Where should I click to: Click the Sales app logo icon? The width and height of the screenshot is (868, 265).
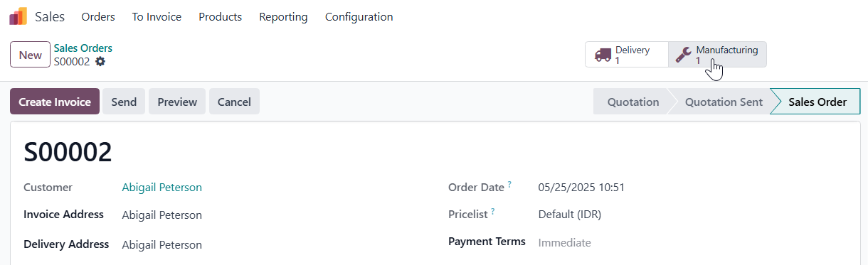(18, 16)
